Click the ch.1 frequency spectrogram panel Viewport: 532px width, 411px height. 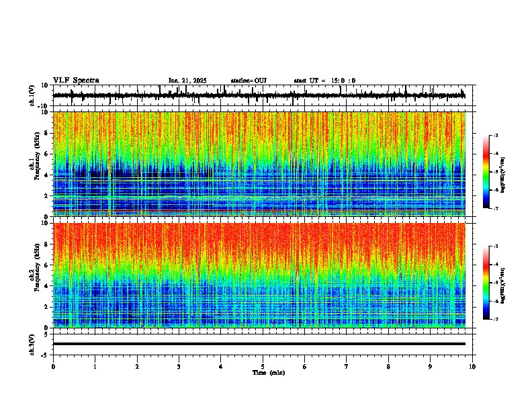tap(263, 164)
